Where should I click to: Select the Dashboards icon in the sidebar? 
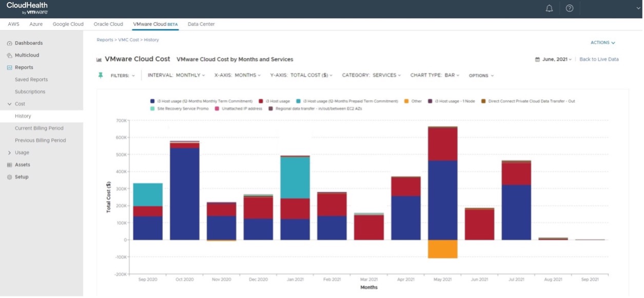pos(8,43)
